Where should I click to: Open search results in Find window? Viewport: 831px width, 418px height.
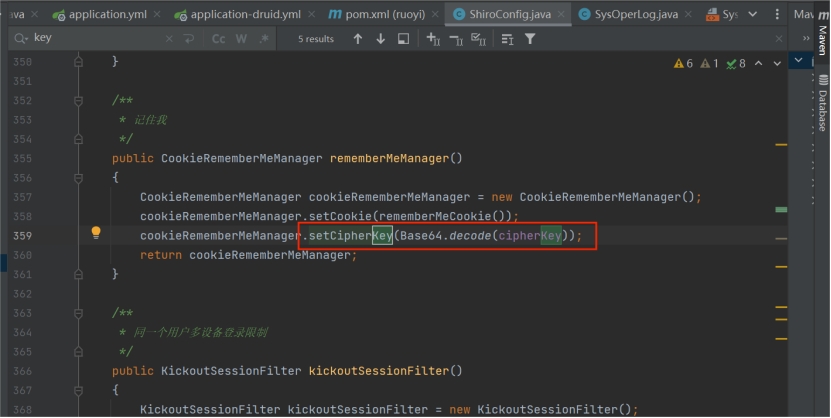pos(404,39)
